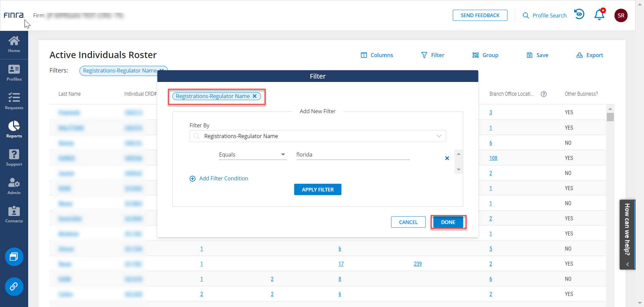Click the notification bell icon
This screenshot has height=307, width=644.
(x=599, y=15)
